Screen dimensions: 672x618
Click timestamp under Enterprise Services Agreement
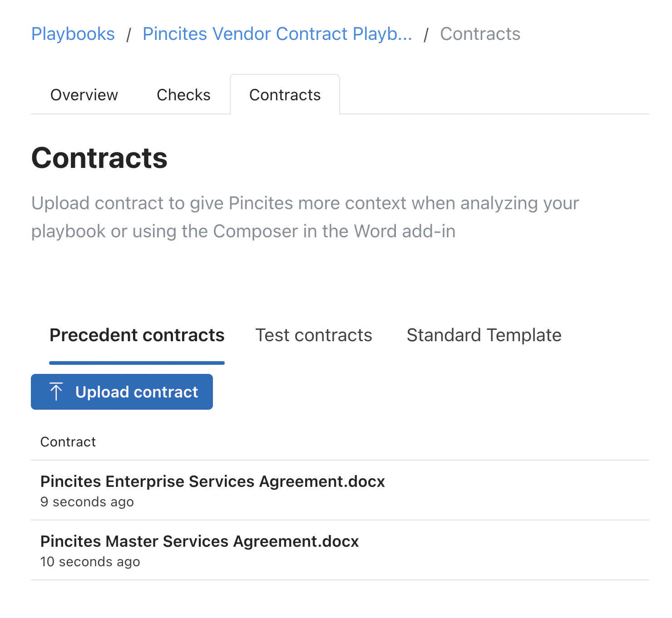[87, 502]
